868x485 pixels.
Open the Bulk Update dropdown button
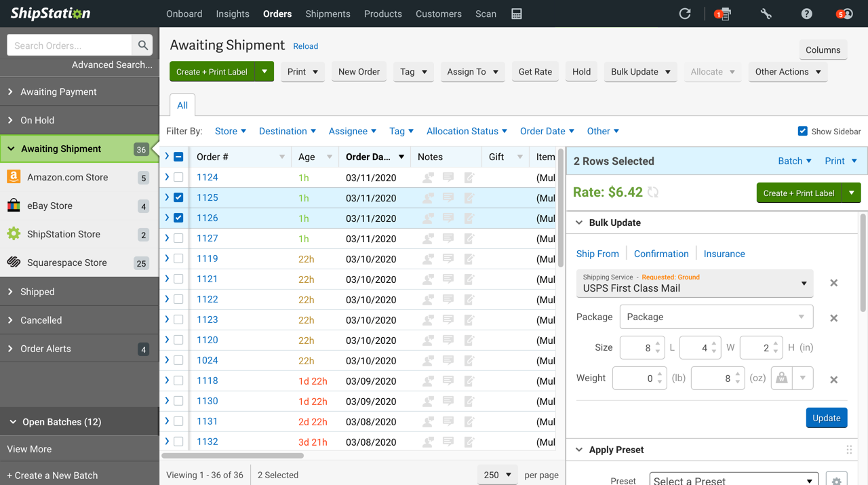[x=640, y=71]
